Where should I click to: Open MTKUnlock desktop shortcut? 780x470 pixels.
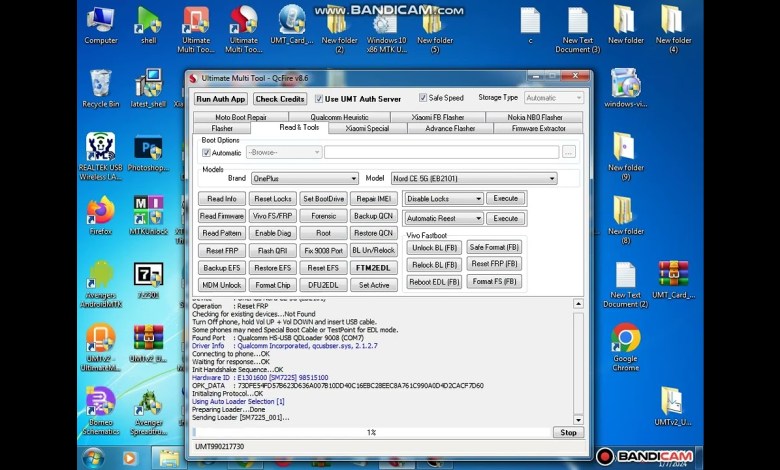coord(148,216)
